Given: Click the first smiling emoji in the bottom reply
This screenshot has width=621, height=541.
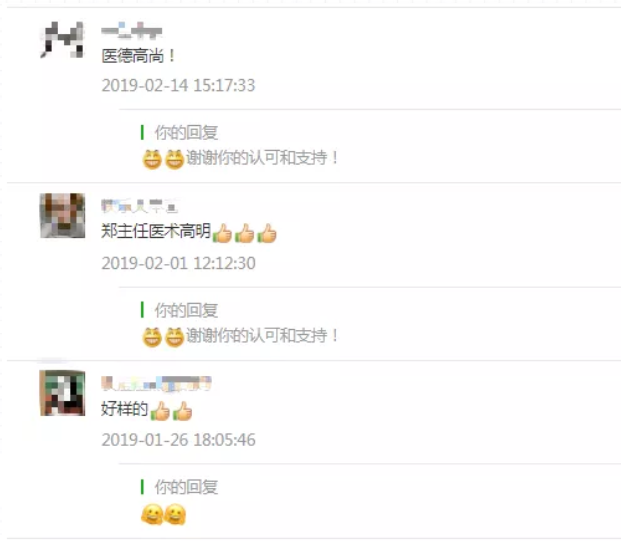Looking at the screenshot, I should [152, 514].
